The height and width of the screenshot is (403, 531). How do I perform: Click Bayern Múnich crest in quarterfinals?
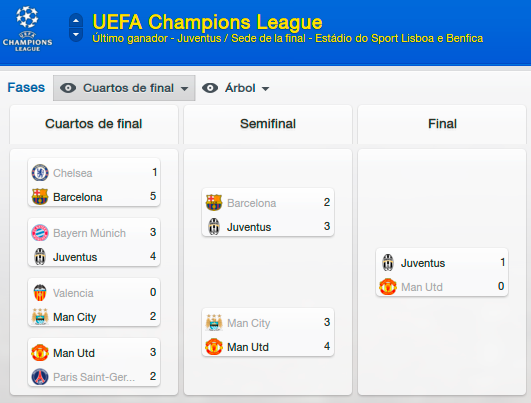pos(40,233)
